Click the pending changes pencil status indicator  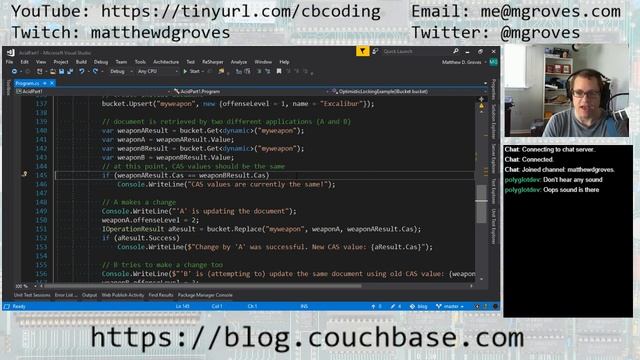coord(396,306)
